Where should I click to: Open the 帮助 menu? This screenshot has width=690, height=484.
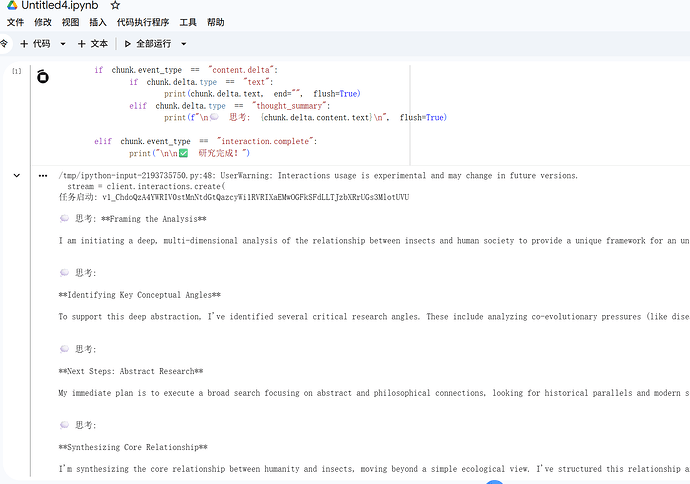[216, 22]
